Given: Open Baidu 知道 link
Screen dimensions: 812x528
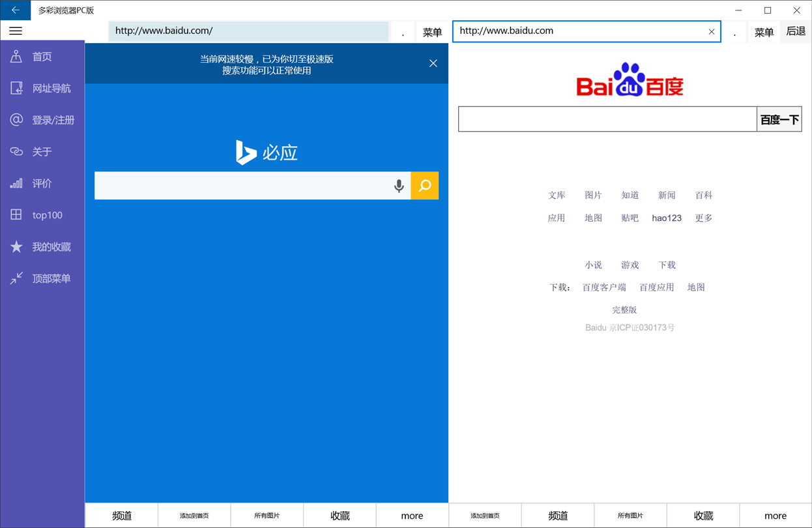Looking at the screenshot, I should point(630,195).
